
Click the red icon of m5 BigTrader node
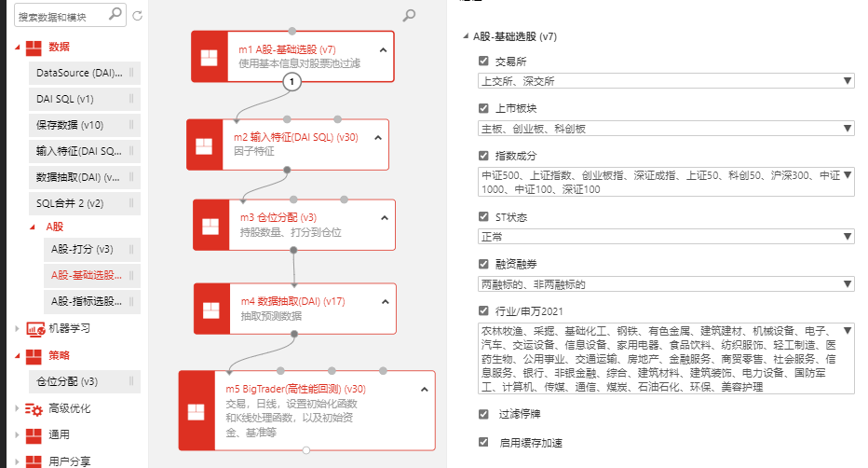point(197,411)
